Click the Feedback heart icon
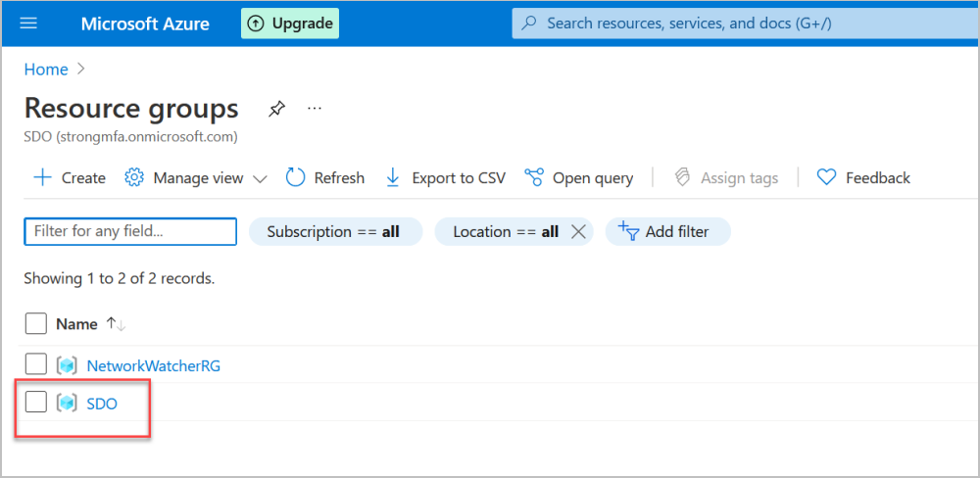 tap(826, 178)
